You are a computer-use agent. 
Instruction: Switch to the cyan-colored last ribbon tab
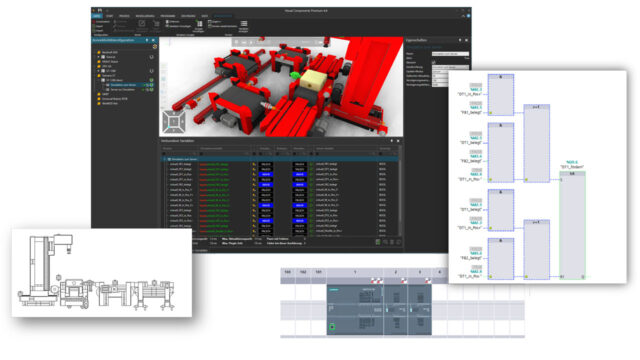pos(223,16)
